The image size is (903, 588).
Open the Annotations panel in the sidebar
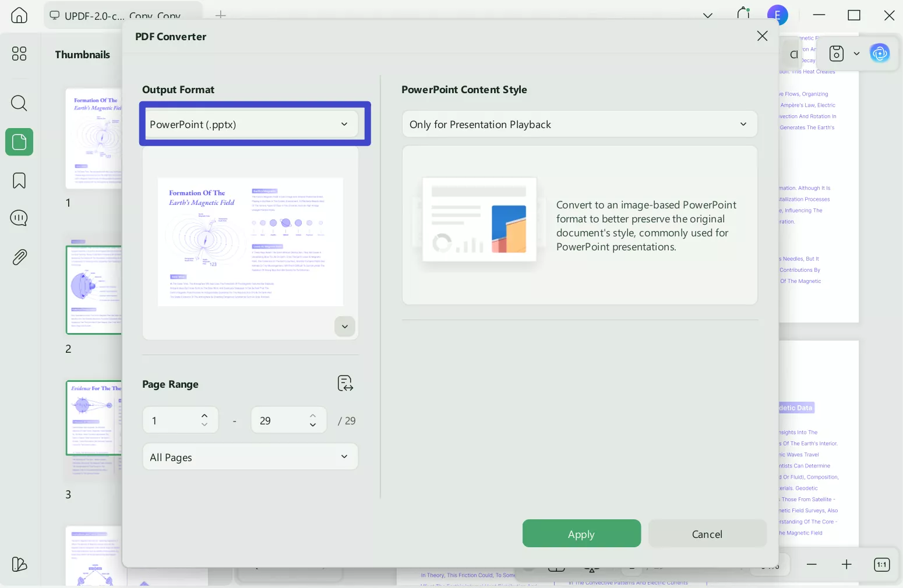19,218
